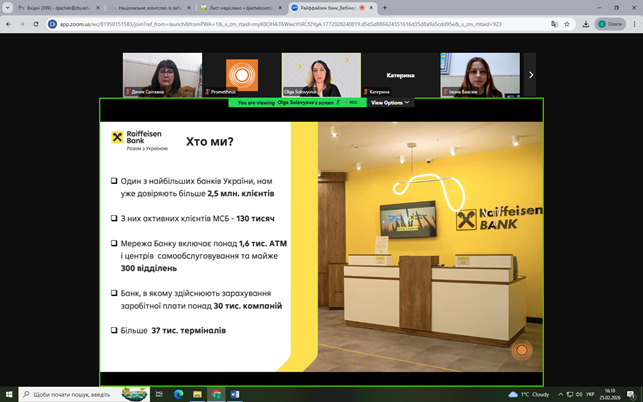Viewport: 643px width, 402px height.
Task: Open a new browser tab with the plus icon
Action: click(x=385, y=7)
